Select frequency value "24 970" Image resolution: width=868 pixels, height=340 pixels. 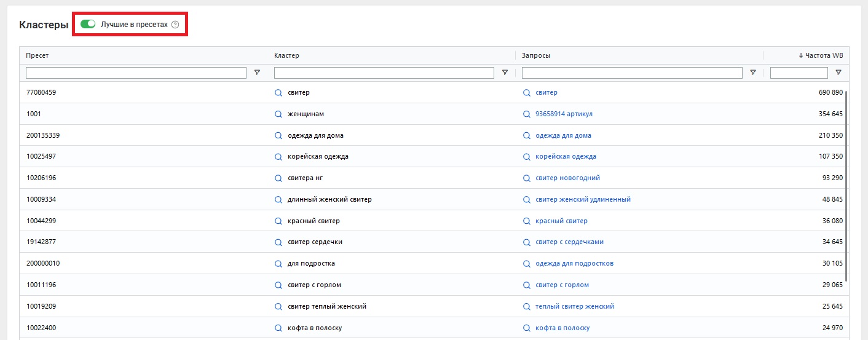click(x=832, y=328)
